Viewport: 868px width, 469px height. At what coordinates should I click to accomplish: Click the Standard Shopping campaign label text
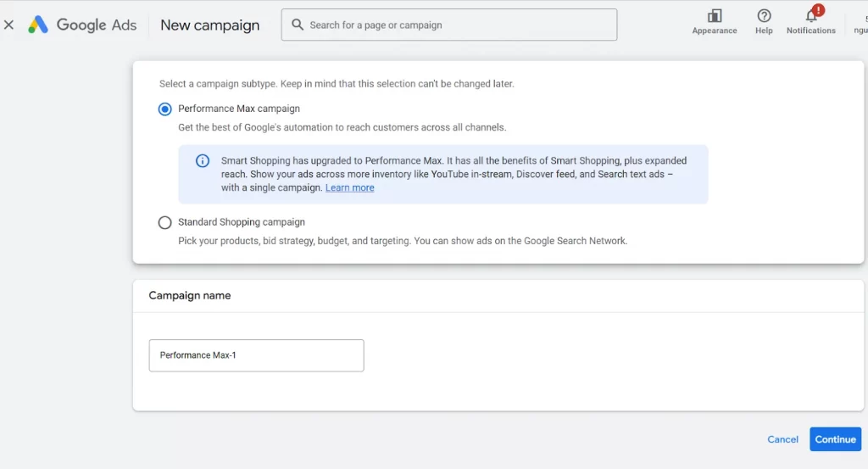242,222
